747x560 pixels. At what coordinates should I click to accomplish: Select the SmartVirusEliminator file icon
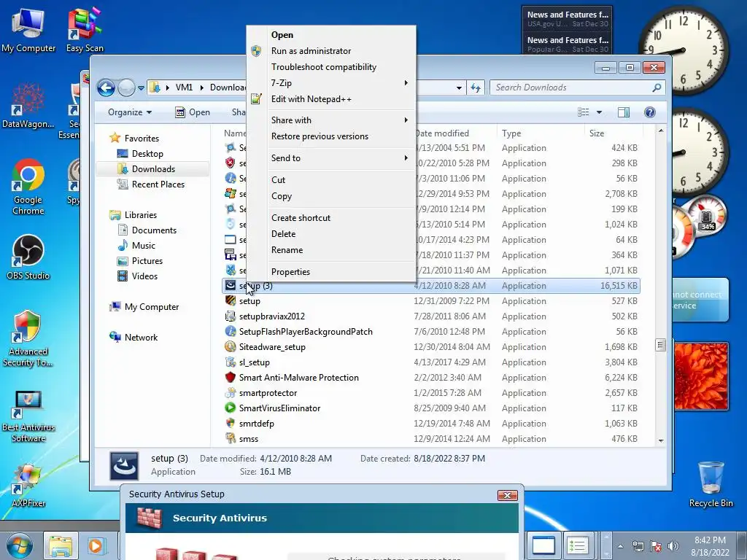230,408
